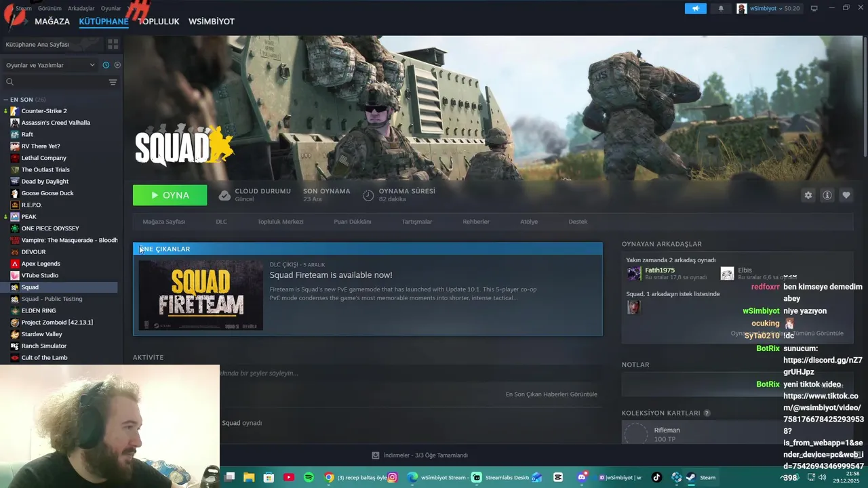
Task: Select VTube Studio in library
Action: pyautogui.click(x=40, y=275)
